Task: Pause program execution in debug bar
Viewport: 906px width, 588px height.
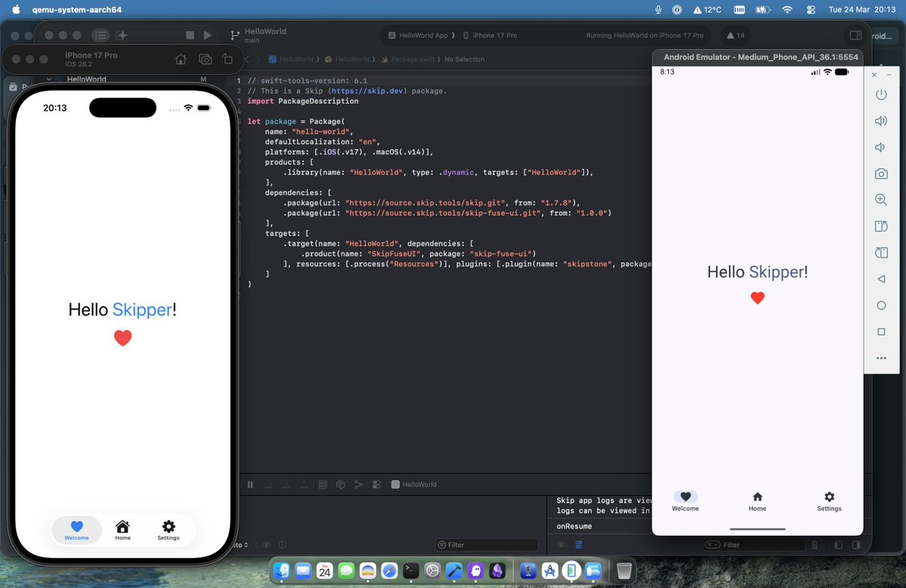Action: click(x=251, y=485)
